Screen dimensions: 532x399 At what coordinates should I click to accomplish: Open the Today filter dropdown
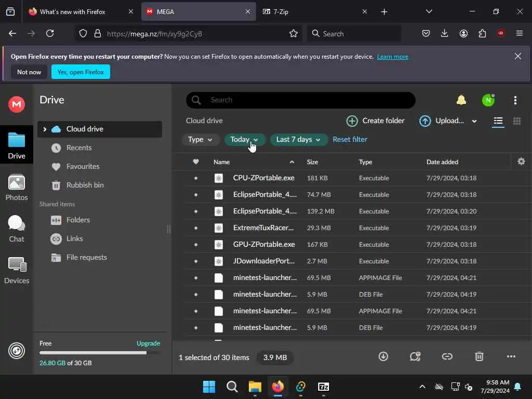(x=244, y=139)
